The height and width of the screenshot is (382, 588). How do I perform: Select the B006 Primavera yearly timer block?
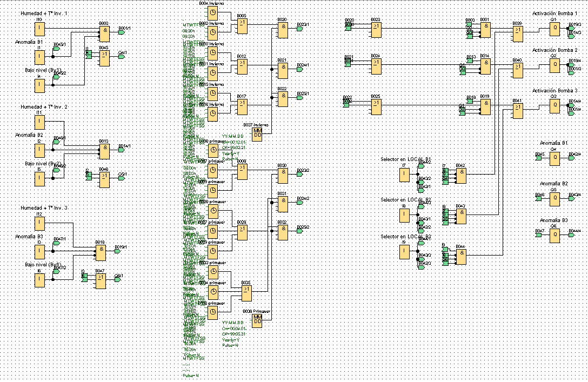click(257, 321)
